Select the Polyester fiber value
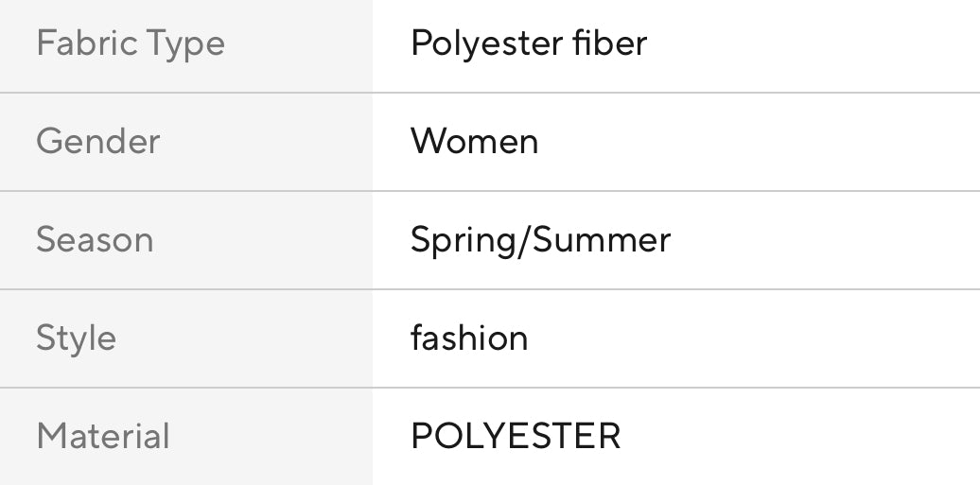This screenshot has height=485, width=980. (x=528, y=43)
